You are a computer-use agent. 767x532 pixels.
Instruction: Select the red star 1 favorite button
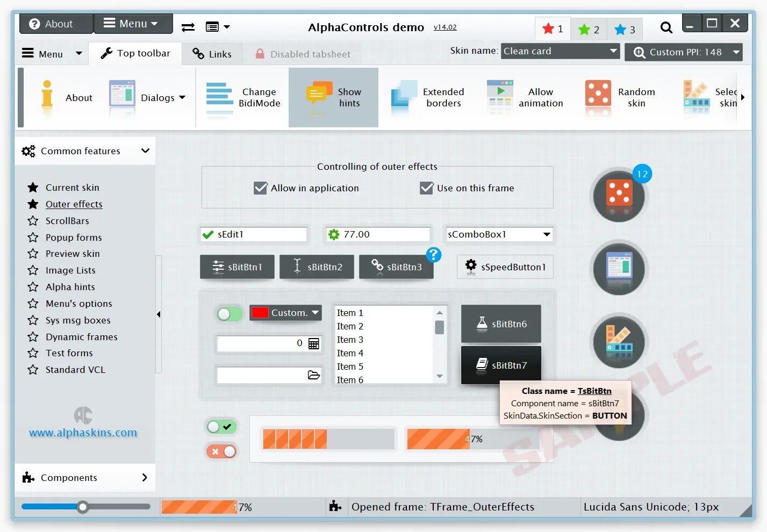coord(553,29)
